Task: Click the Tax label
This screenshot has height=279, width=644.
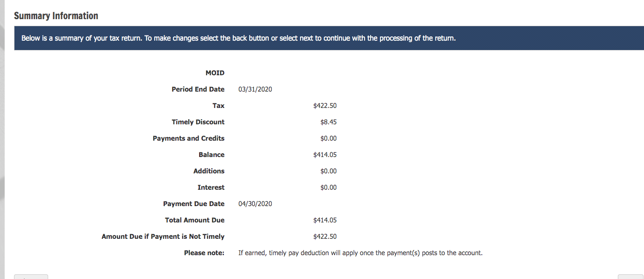Action: point(218,105)
